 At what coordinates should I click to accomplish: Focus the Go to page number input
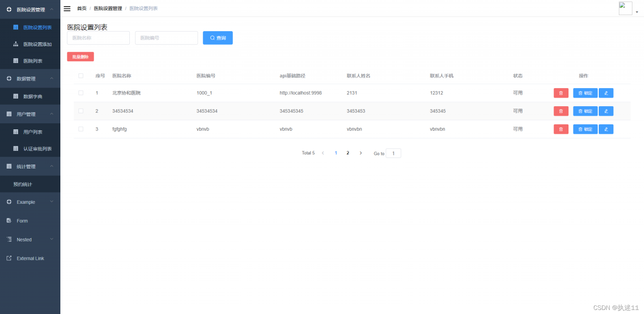[x=393, y=153]
